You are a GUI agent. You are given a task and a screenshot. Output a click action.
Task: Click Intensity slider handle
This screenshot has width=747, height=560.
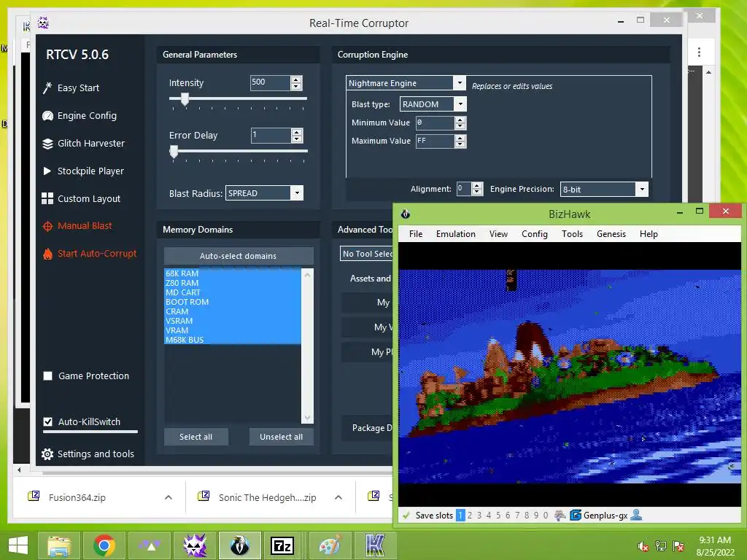coord(185,99)
